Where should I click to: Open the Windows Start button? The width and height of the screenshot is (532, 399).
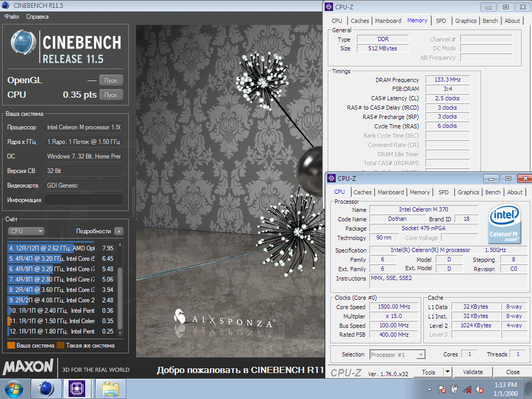pos(14,389)
